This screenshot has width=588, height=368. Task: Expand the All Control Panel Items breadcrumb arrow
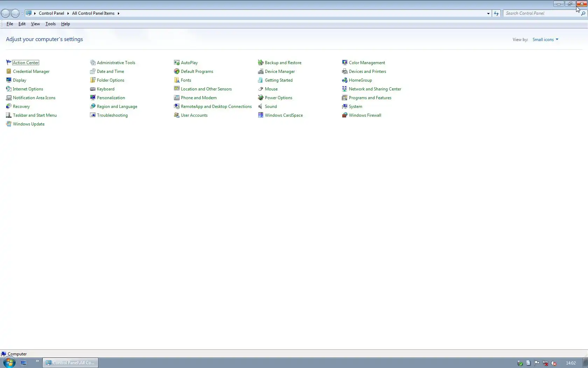[x=118, y=13]
